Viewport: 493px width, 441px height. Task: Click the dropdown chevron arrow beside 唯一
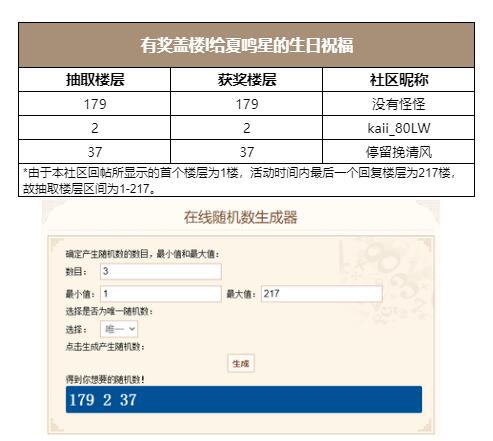132,329
